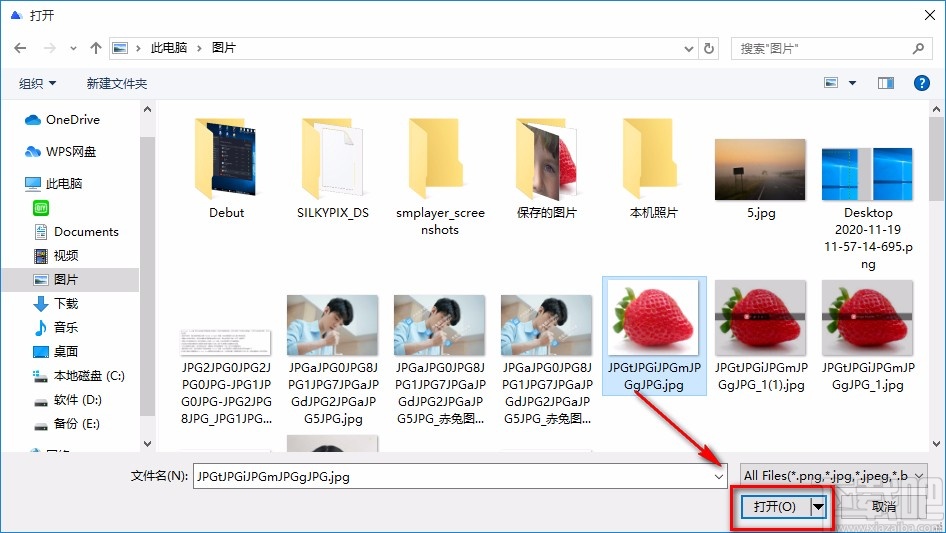Click the green iQIYI-style sidebar icon

pyautogui.click(x=40, y=208)
